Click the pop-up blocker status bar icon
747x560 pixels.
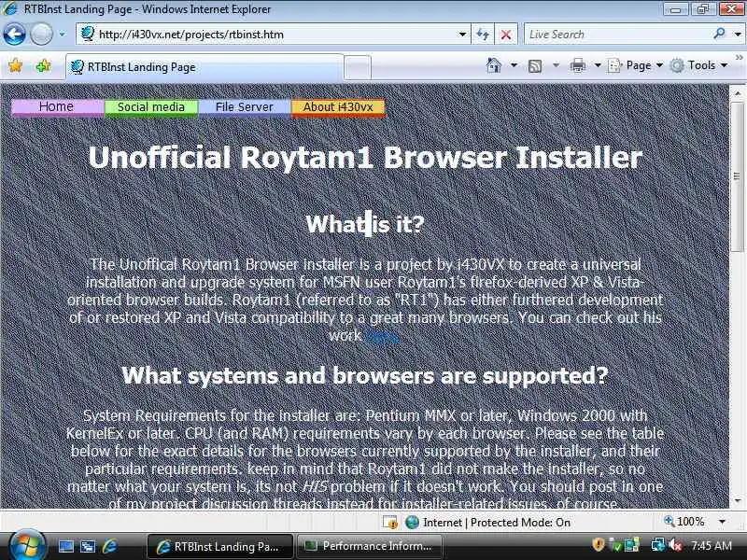point(390,523)
